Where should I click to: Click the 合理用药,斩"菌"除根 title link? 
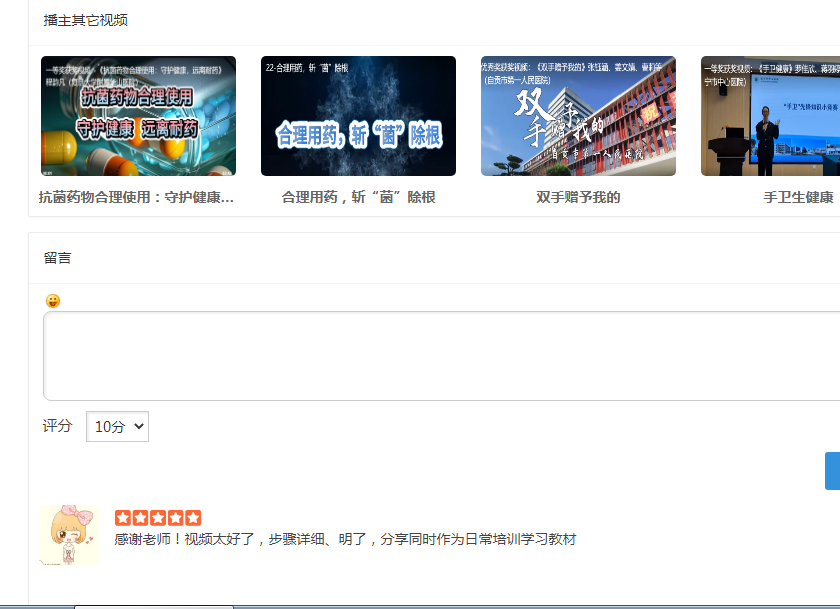(x=358, y=197)
